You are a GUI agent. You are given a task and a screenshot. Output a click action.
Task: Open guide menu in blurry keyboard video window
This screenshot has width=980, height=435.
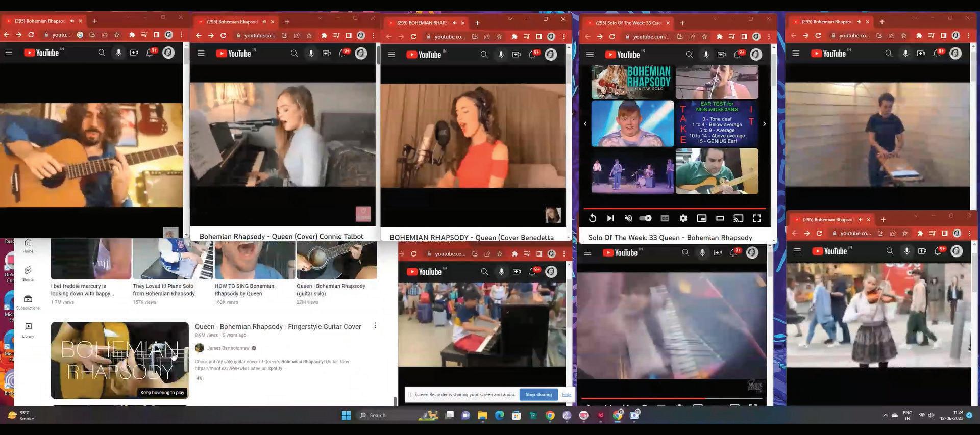(588, 252)
